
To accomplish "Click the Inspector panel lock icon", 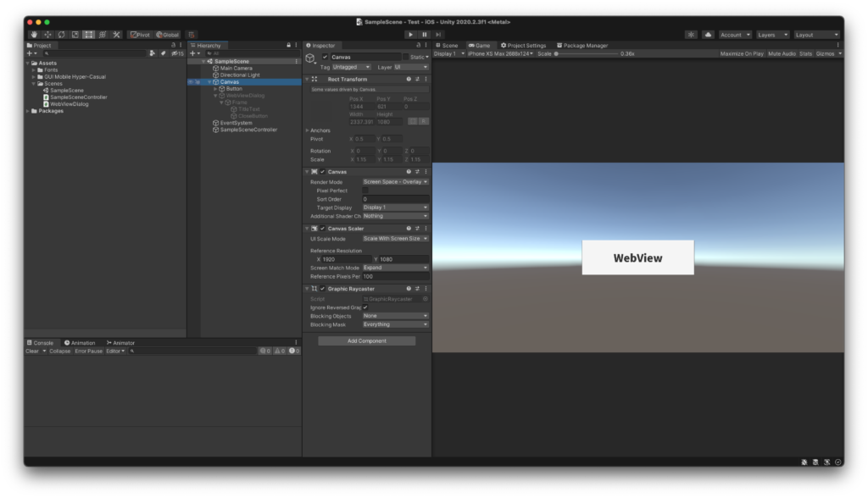I will pyautogui.click(x=418, y=46).
